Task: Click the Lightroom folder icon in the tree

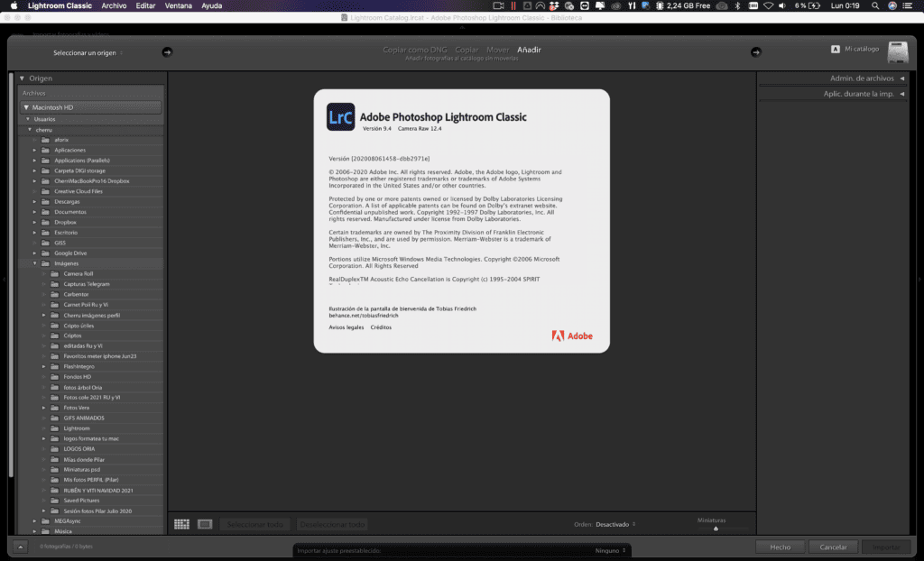Action: click(x=55, y=428)
